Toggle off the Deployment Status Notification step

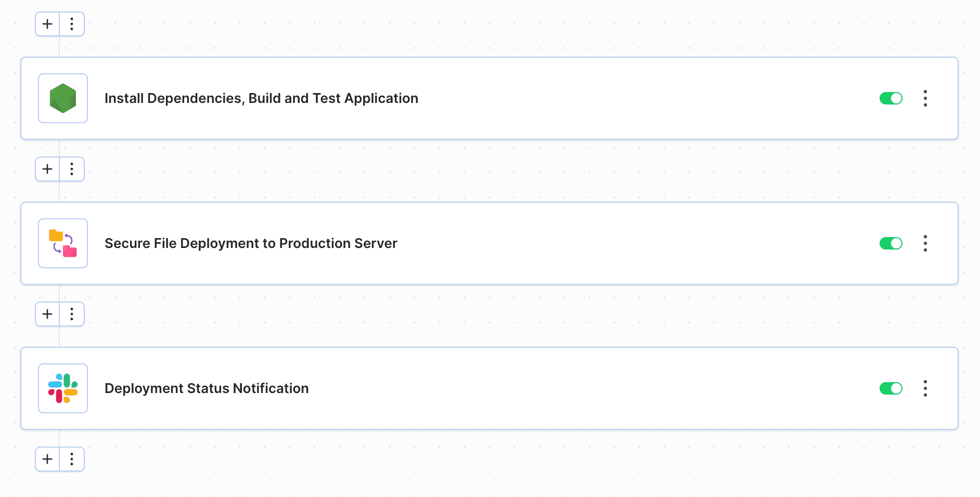[x=891, y=388]
